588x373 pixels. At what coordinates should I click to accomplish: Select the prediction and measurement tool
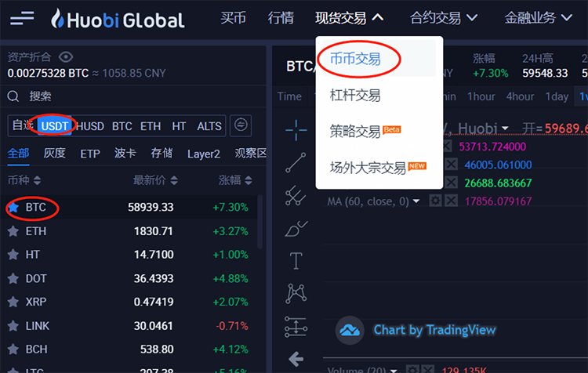(x=296, y=326)
